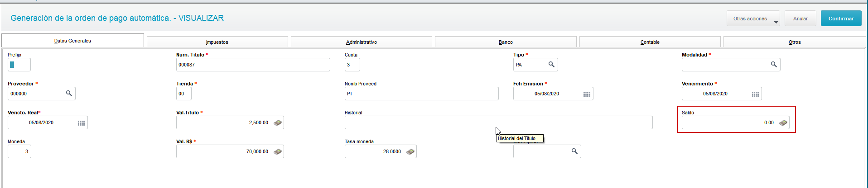Image resolution: width=868 pixels, height=188 pixels.
Task: Click the Nomb Proveed text field
Action: tap(421, 94)
